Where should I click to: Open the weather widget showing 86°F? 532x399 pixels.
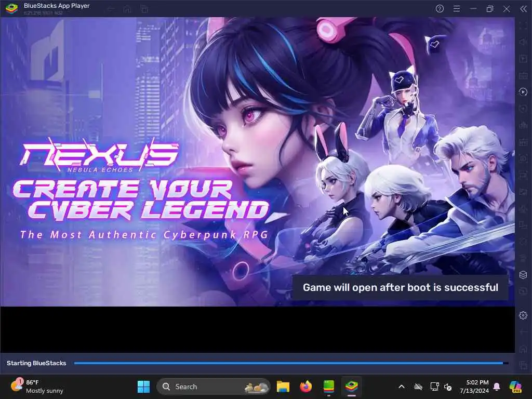(37, 387)
